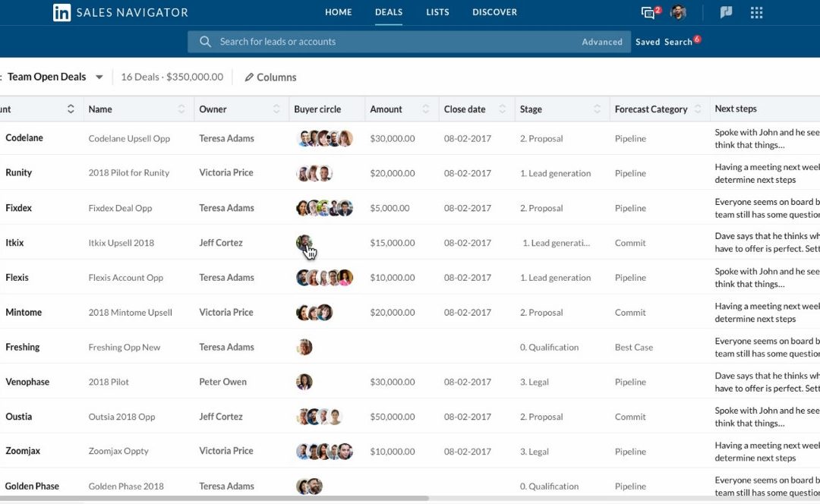Select deal name 2018 Pilot for Runity
This screenshot has width=820, height=504.
coord(128,172)
